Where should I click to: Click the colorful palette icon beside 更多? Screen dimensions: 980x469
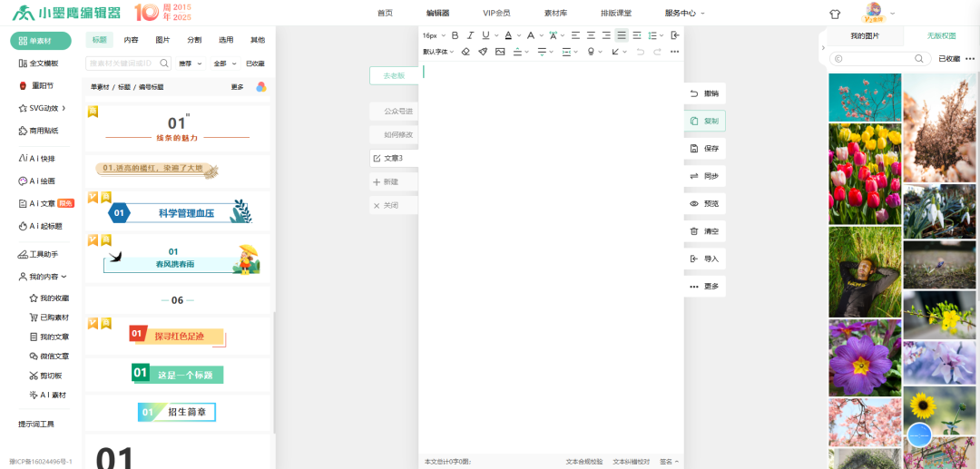(261, 87)
